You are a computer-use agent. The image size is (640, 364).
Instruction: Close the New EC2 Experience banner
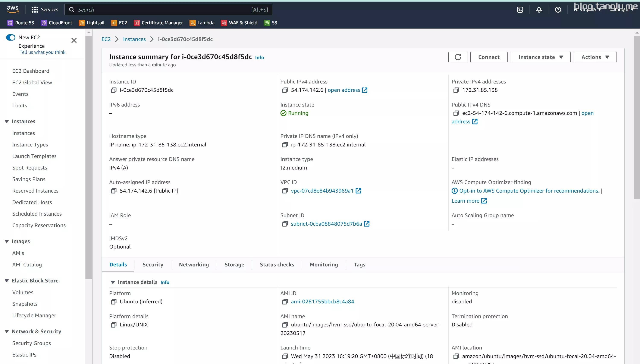tap(74, 41)
